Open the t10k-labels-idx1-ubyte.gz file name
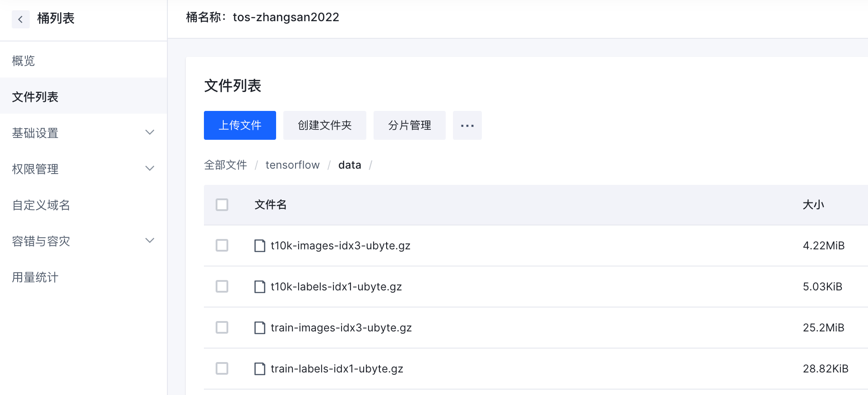868x395 pixels. tap(336, 287)
